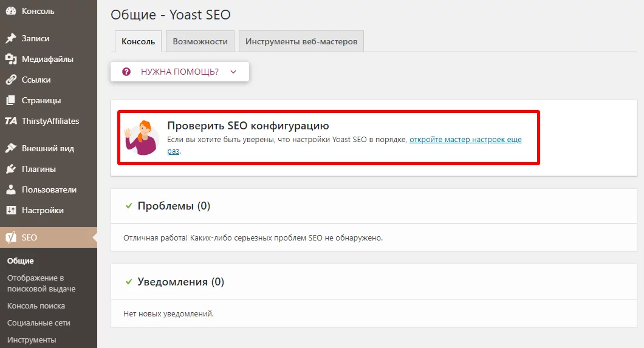Image resolution: width=644 pixels, height=348 pixels.
Task: Click the brush icon for Внешний вид
Action: coord(11,148)
